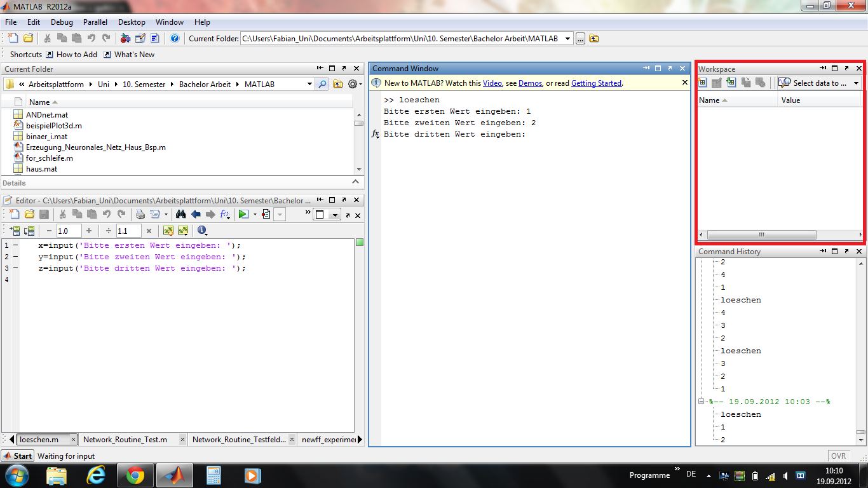Run loeschen.m with the green play icon
868x488 pixels.
coord(243,215)
